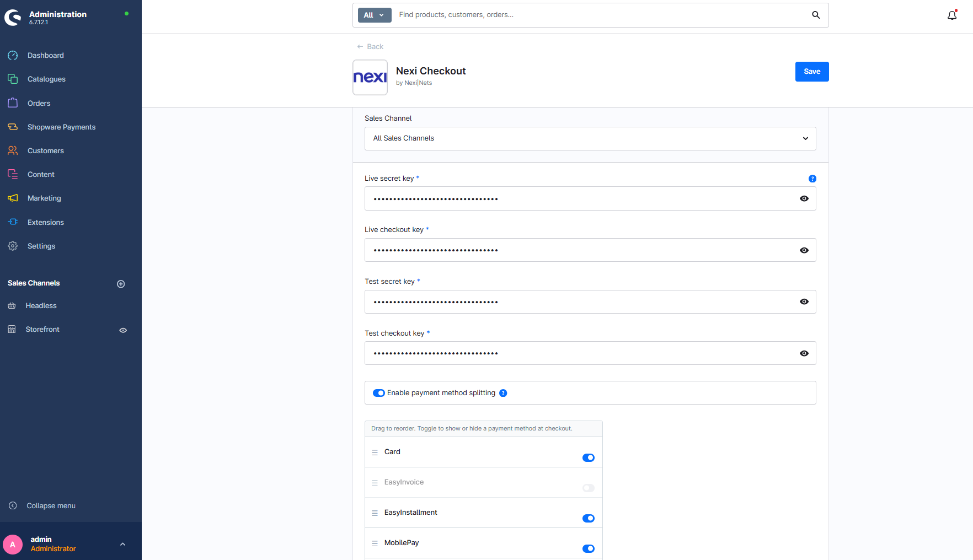Open the Sales Channel dropdown
The height and width of the screenshot is (560, 973).
[590, 138]
